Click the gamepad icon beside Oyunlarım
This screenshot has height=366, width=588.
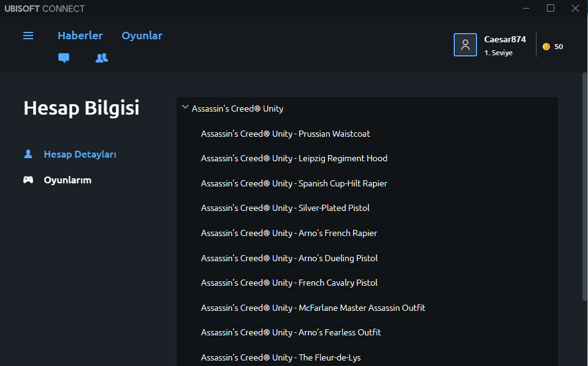pos(28,180)
